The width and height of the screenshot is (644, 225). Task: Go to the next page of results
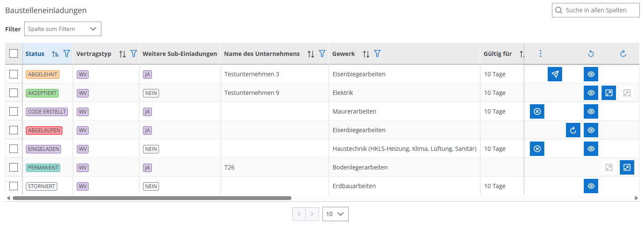point(312,214)
